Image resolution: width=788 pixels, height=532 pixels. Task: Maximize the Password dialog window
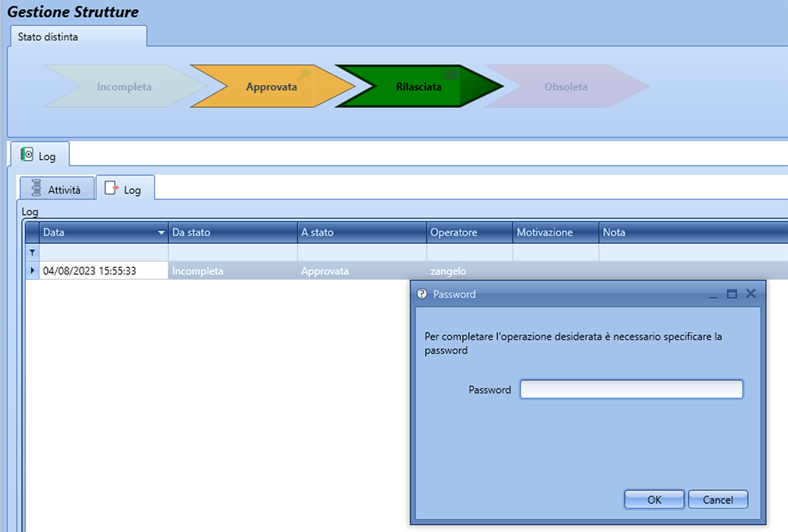[x=731, y=294]
